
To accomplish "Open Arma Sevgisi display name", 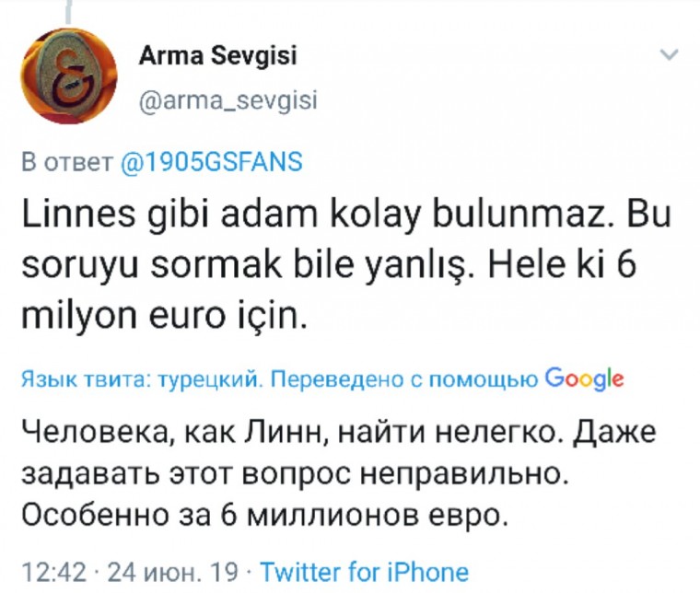I will [218, 56].
